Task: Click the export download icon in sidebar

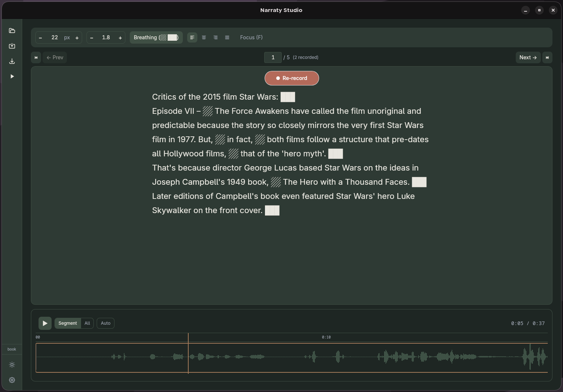Action: pos(12,61)
